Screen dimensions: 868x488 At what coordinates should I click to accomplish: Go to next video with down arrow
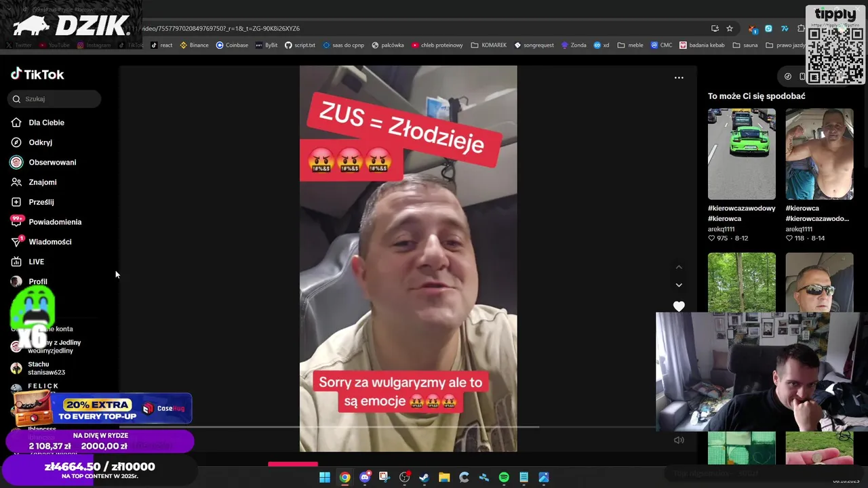coord(679,285)
